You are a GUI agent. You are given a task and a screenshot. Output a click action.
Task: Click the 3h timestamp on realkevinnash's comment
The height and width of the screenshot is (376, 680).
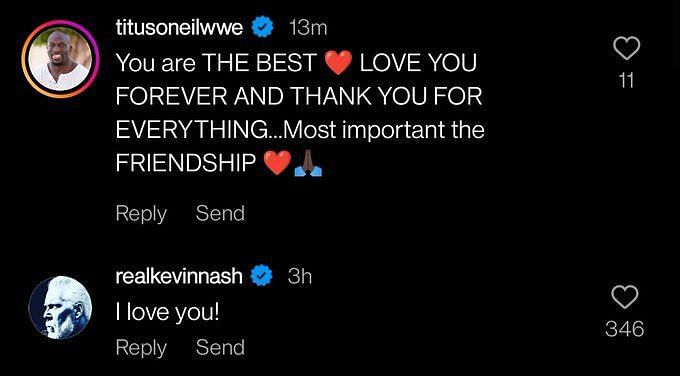coord(300,277)
